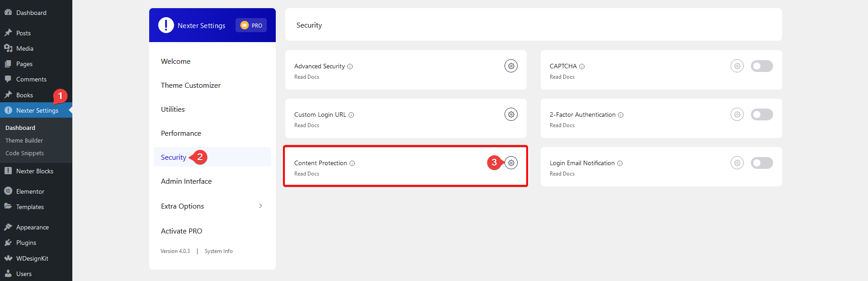This screenshot has width=868, height=281.
Task: Click the Nexter Blocks icon
Action: (x=8, y=171)
